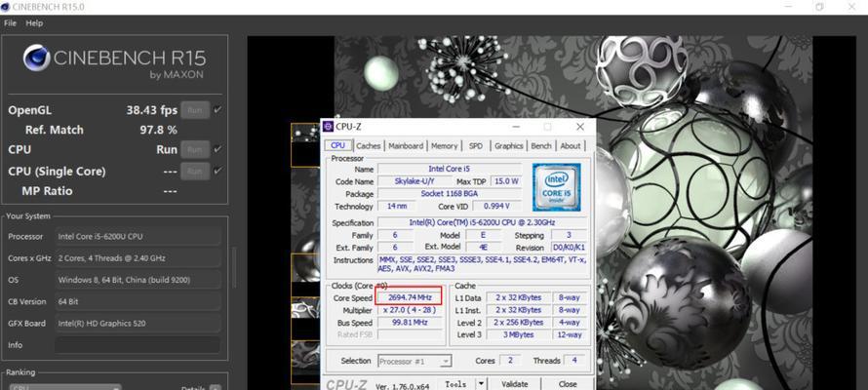868x390 pixels.
Task: Click the Name field Intel Core i5
Action: [449, 169]
